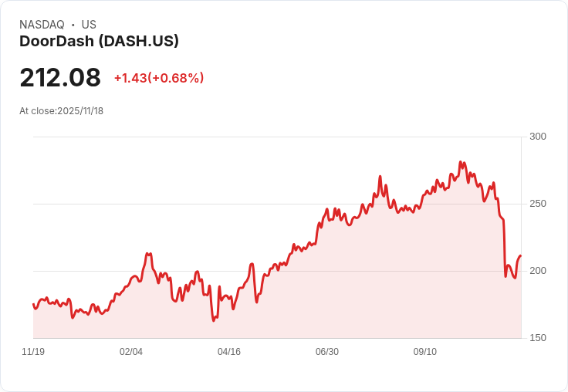Click the 200 y-axis price label
This screenshot has width=568, height=392.
click(538, 271)
